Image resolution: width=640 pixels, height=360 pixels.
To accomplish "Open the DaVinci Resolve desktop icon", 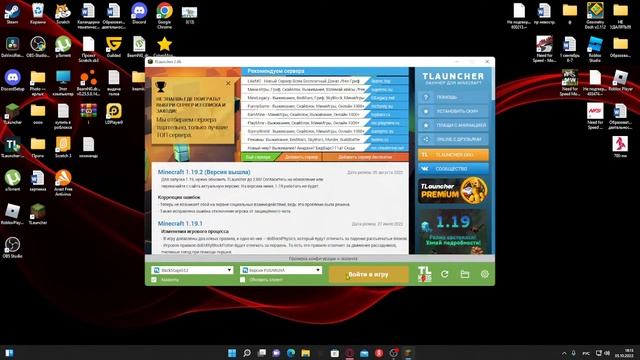I will click(12, 47).
